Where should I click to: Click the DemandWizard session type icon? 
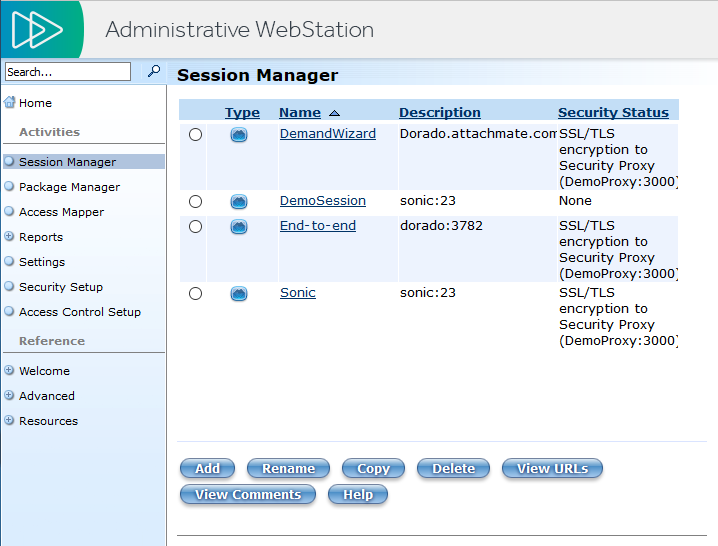239,135
